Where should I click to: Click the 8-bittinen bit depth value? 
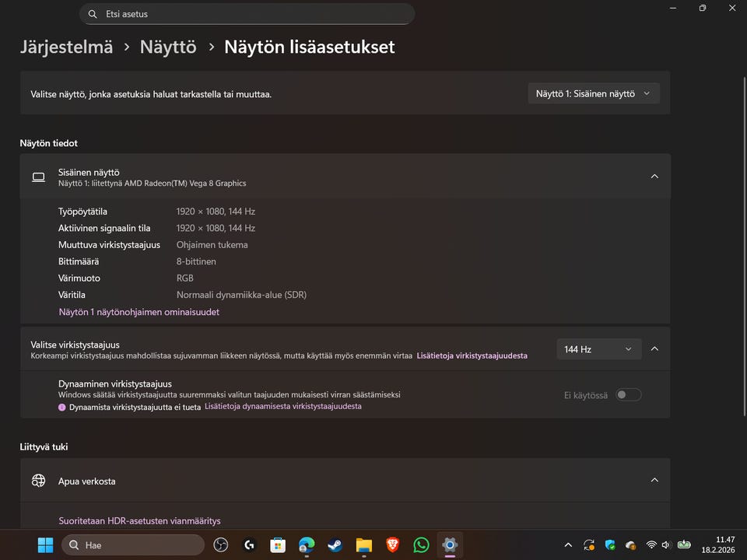click(x=196, y=261)
